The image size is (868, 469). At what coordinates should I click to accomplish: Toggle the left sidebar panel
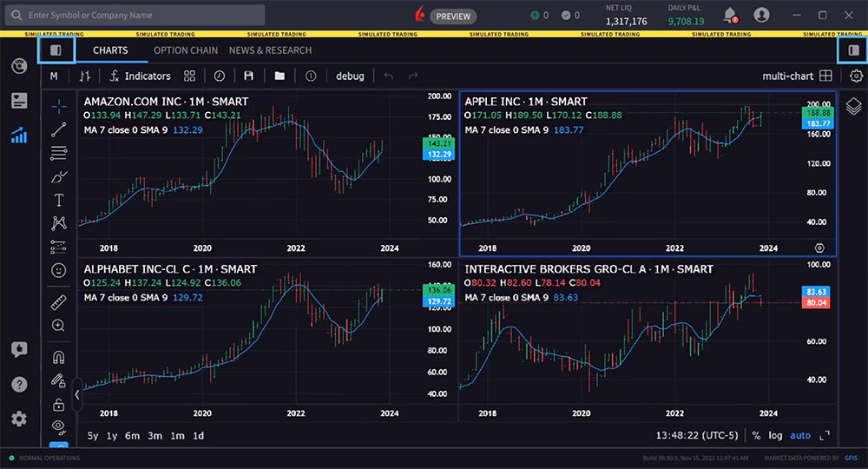56,50
